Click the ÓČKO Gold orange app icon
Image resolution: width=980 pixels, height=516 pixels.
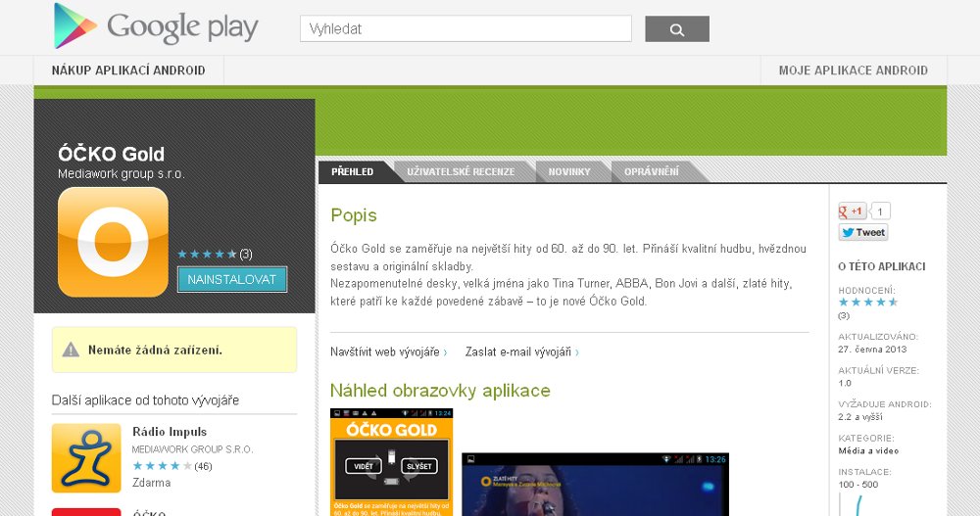coord(113,242)
